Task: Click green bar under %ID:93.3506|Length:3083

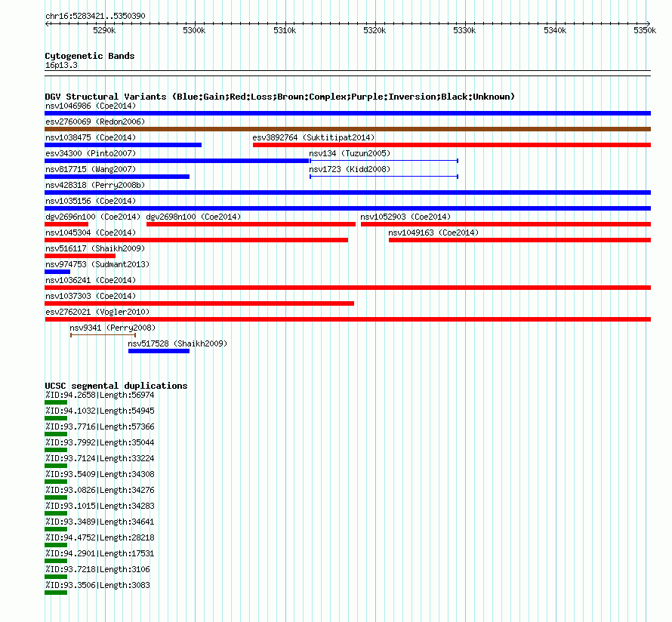Action: pyautogui.click(x=56, y=593)
